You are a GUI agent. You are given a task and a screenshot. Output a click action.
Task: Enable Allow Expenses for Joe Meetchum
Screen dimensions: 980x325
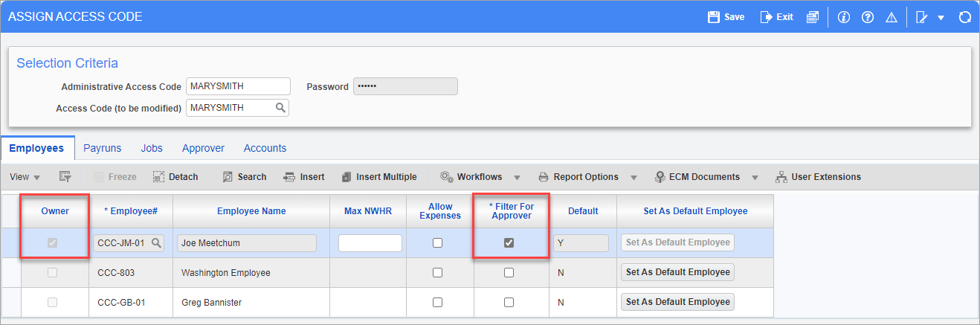[x=437, y=242]
